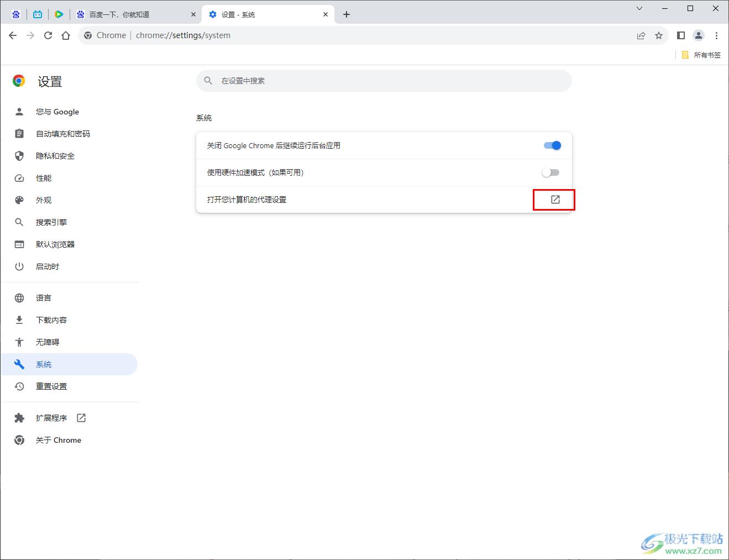Go to the home page

66,35
